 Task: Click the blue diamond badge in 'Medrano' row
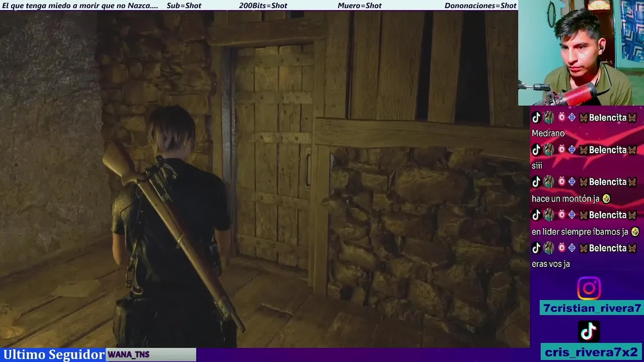pyautogui.click(x=572, y=118)
